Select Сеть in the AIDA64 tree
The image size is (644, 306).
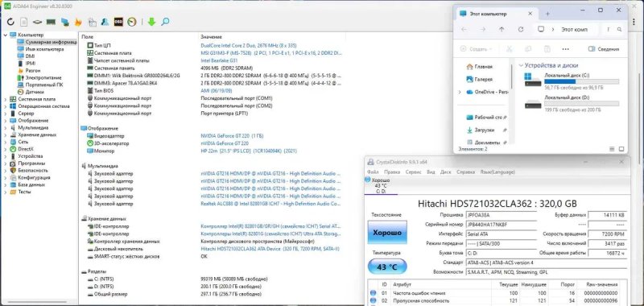point(23,142)
